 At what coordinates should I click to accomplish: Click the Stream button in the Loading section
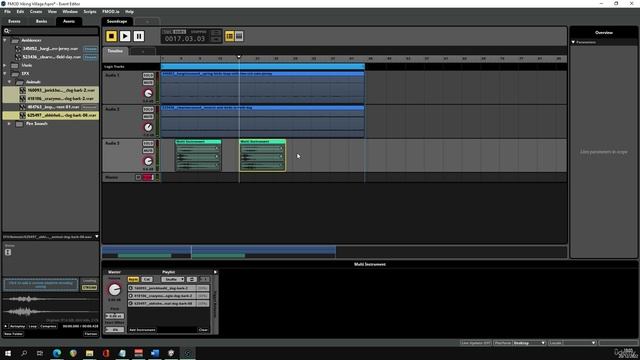click(89, 288)
